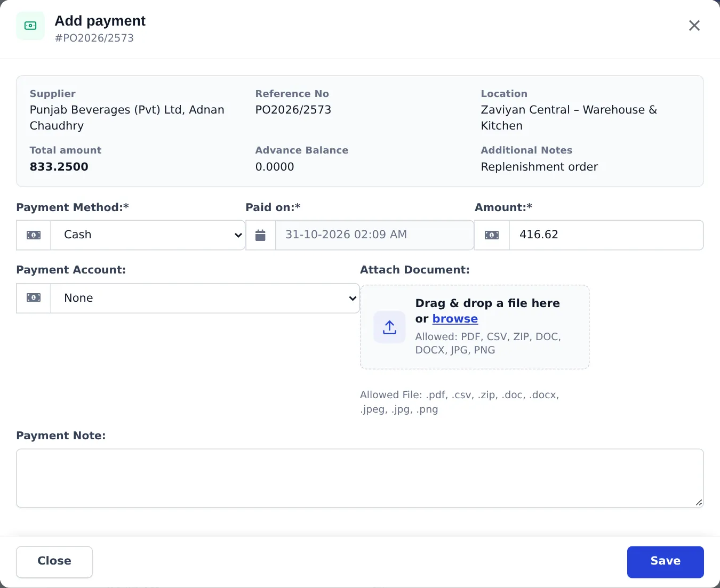
Task: Click the Additional Notes label
Action: point(526,150)
